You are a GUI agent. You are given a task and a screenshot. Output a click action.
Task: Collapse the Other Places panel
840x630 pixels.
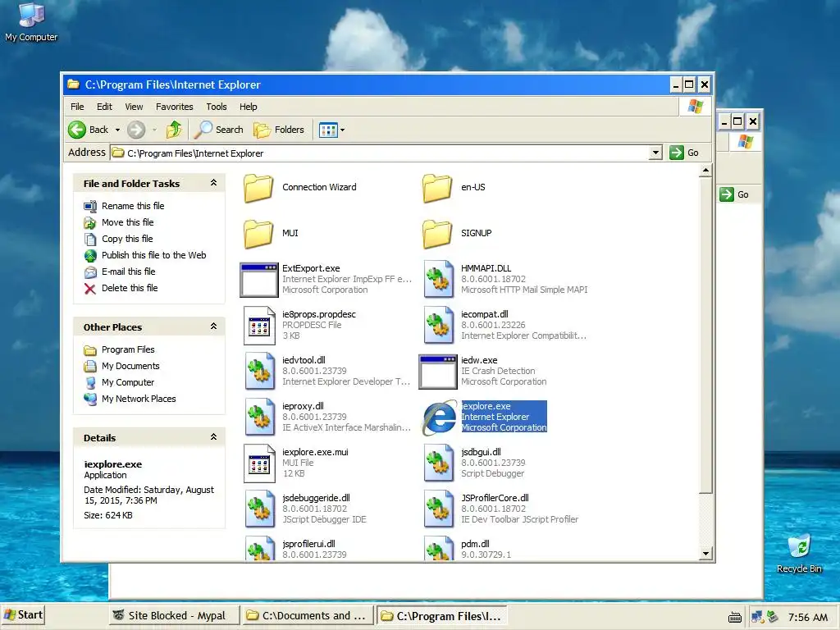[x=213, y=326]
